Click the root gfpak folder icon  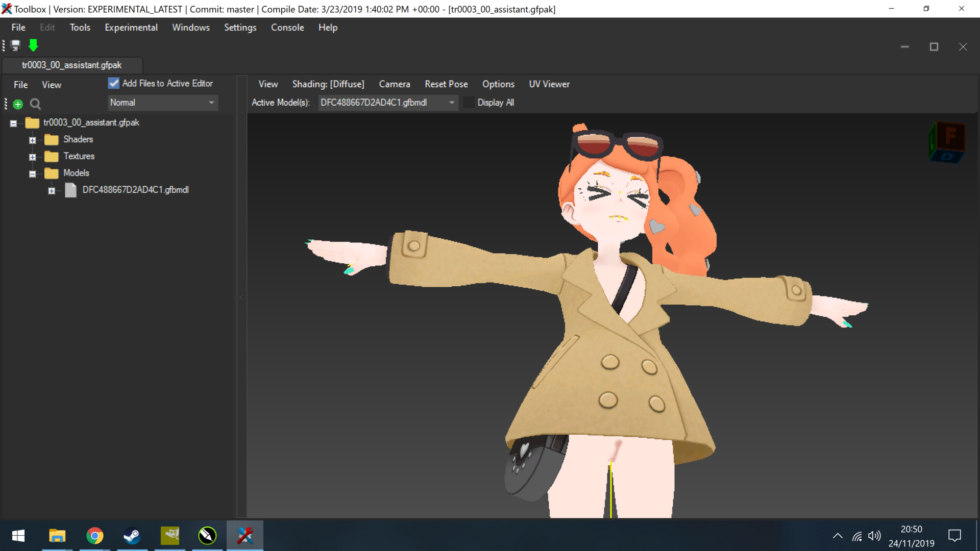pyautogui.click(x=32, y=122)
